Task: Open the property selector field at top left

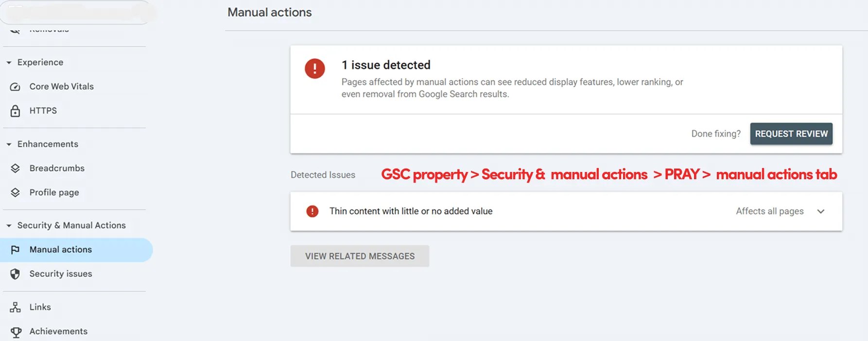Action: pos(78,13)
